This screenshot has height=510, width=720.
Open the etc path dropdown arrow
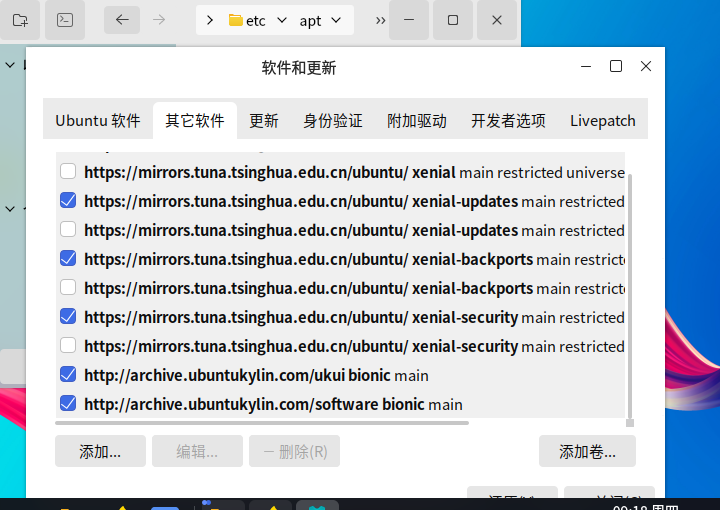282,20
